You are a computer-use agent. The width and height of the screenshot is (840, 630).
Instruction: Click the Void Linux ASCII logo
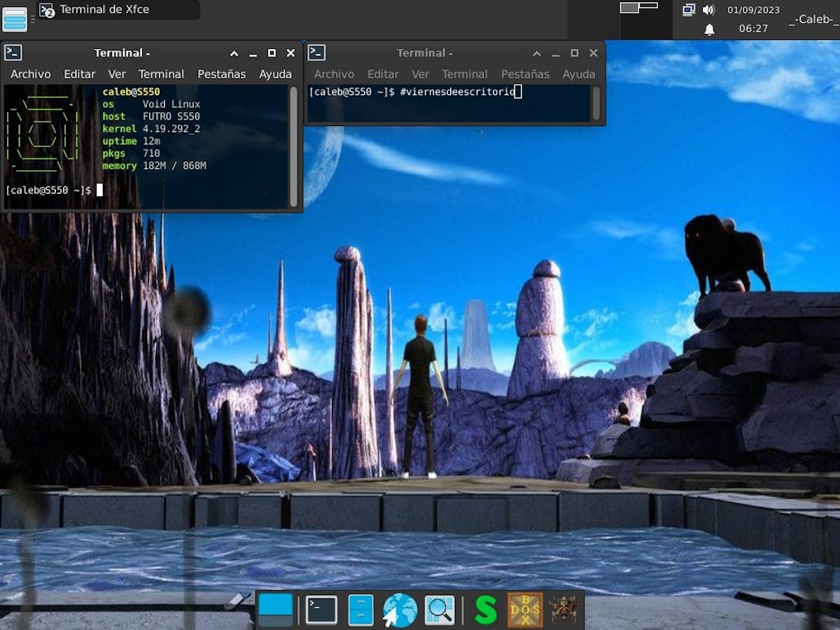[43, 134]
